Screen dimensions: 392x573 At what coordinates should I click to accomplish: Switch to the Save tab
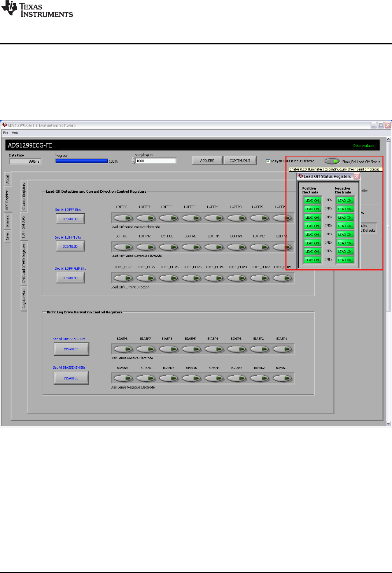click(7, 237)
